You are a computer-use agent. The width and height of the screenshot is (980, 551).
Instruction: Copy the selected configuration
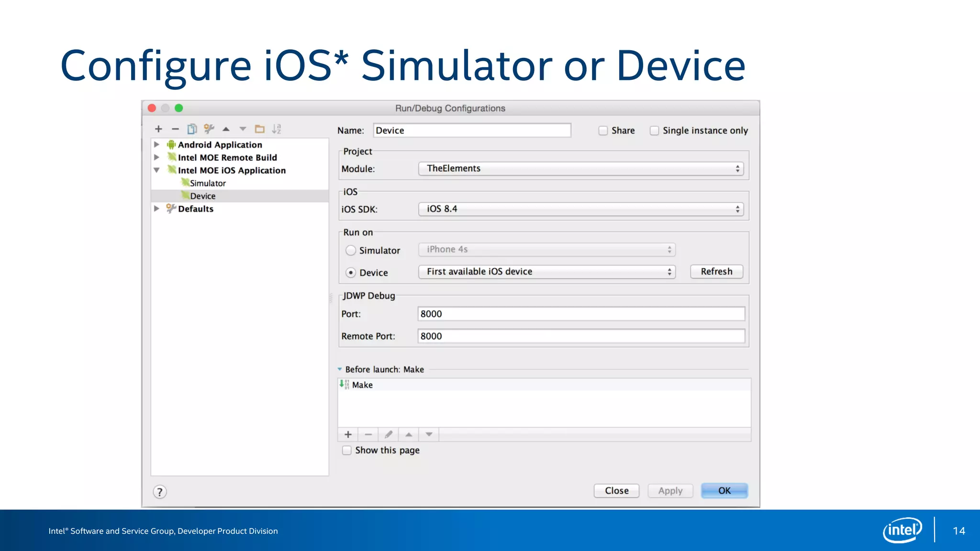192,129
